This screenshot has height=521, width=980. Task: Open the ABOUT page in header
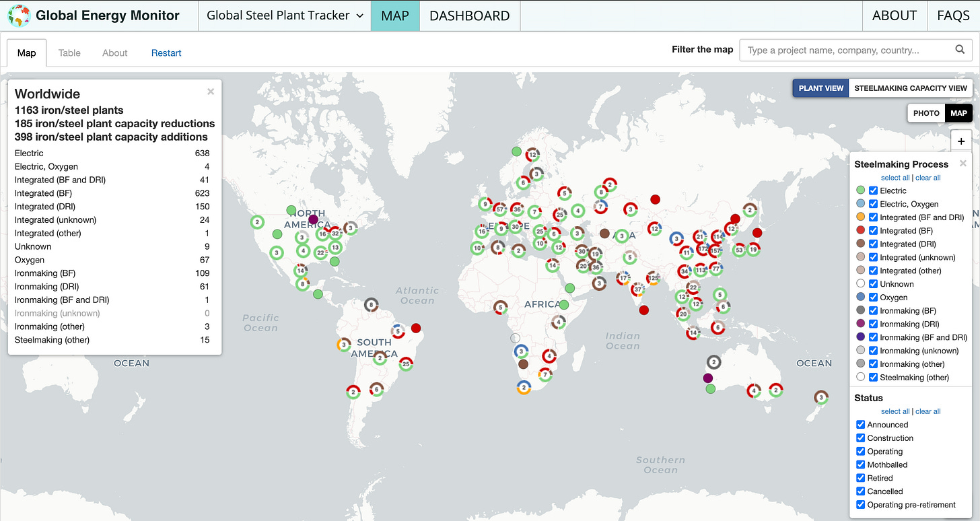tap(895, 15)
